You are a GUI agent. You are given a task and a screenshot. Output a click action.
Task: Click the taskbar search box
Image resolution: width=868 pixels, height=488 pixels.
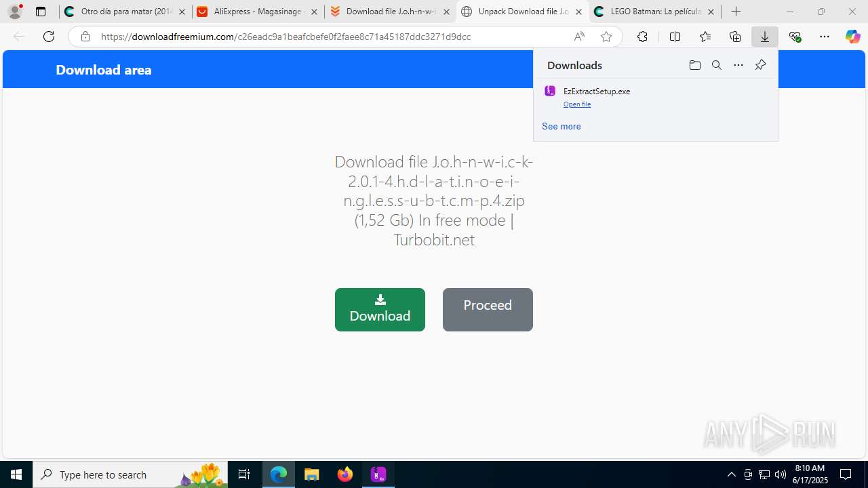130,474
